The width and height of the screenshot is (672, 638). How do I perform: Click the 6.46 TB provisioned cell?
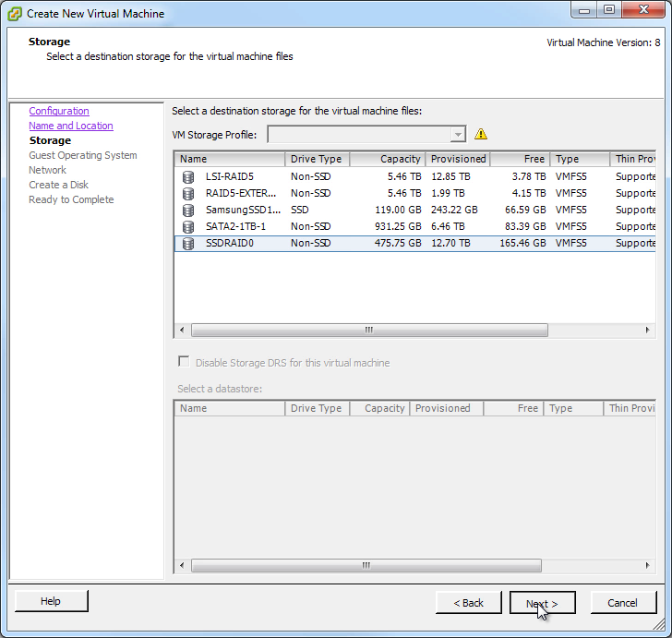(x=449, y=226)
